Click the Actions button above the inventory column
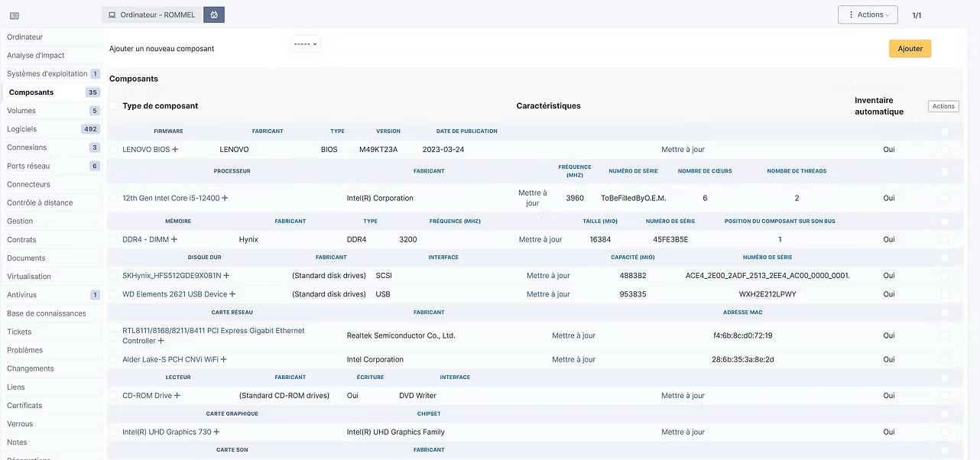 (943, 106)
